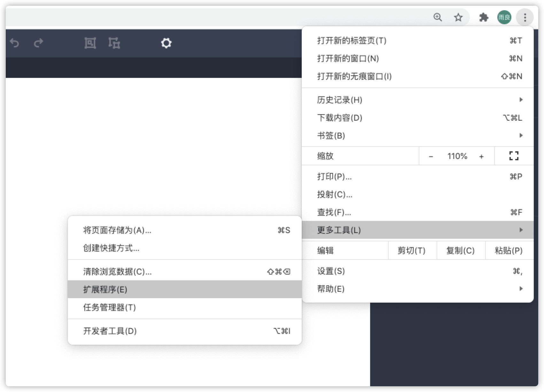The width and height of the screenshot is (544, 392).
Task: Open the settings gear in app toolbar
Action: pyautogui.click(x=166, y=43)
